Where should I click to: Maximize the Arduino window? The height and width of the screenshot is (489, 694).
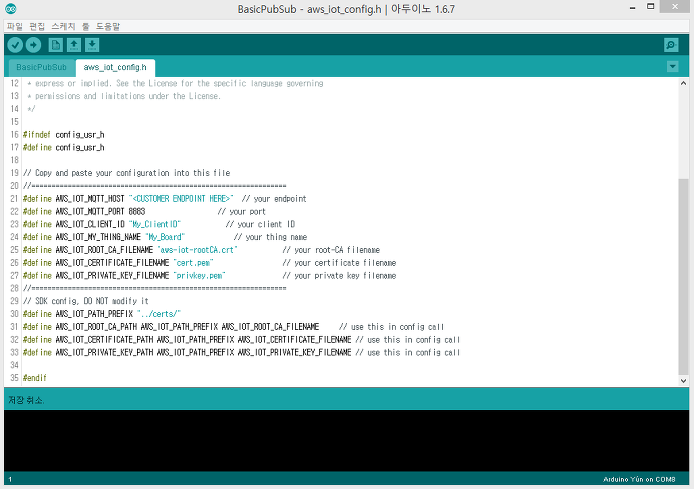pyautogui.click(x=651, y=6)
